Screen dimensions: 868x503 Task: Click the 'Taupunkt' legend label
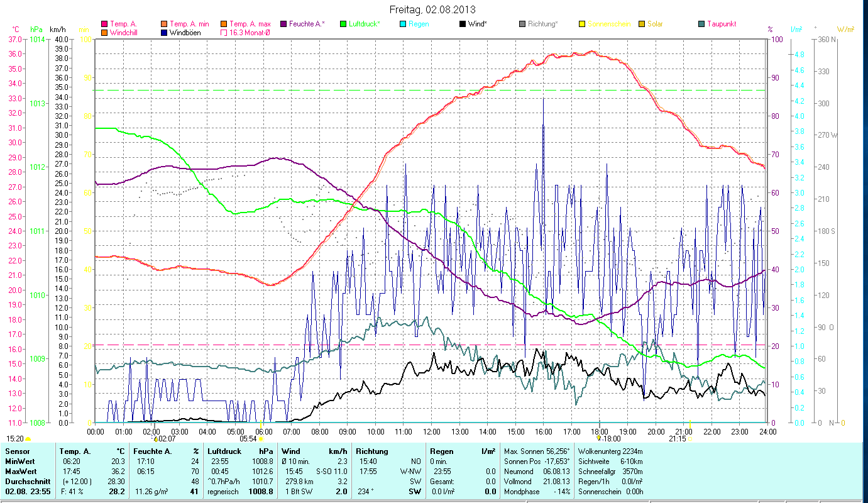pyautogui.click(x=722, y=24)
